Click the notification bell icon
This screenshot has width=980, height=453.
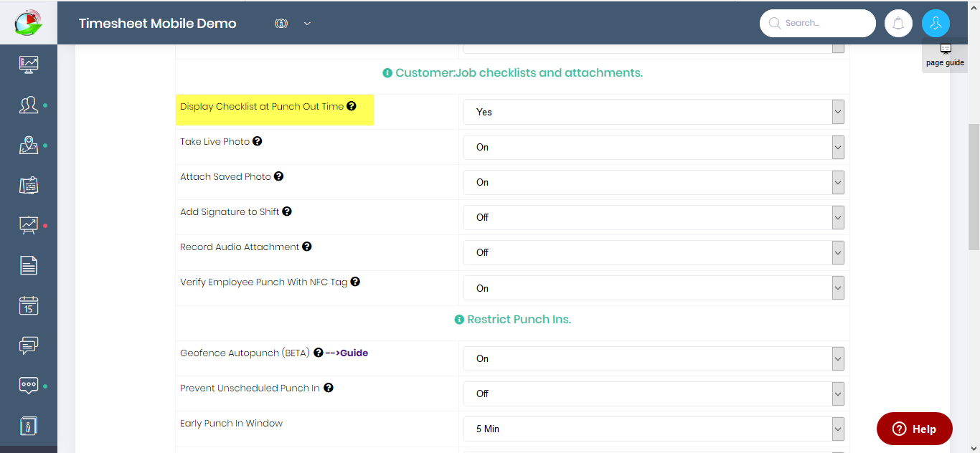pyautogui.click(x=898, y=23)
